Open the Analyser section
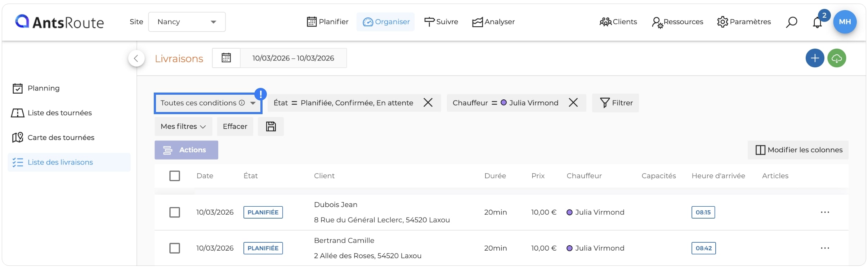 [x=493, y=22]
